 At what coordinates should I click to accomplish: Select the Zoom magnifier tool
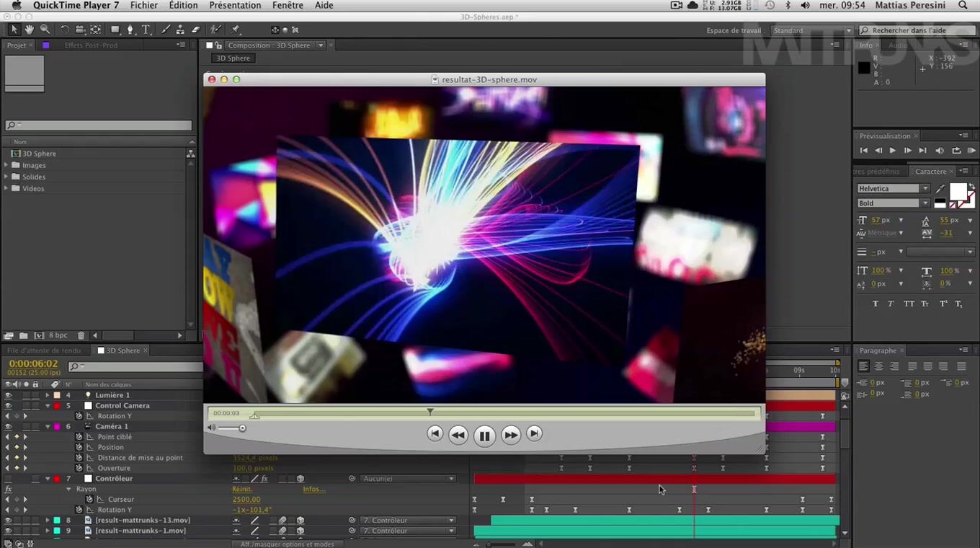tap(45, 30)
